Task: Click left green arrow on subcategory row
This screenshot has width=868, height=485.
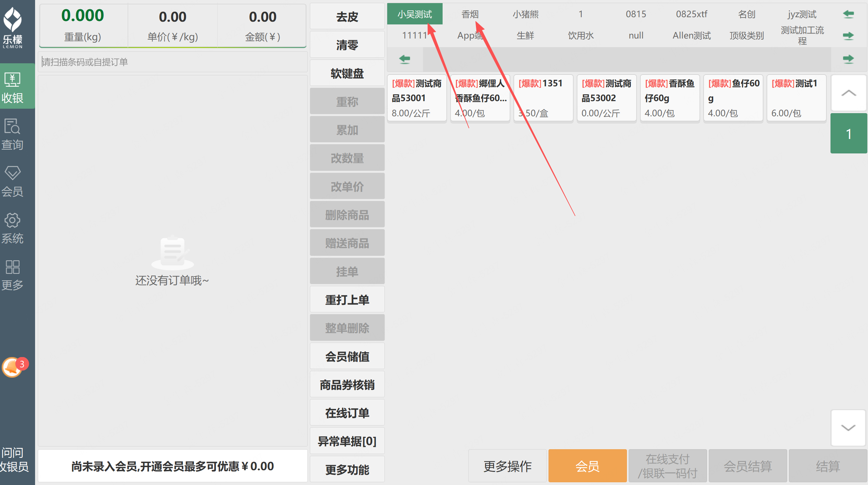Action: tap(404, 59)
